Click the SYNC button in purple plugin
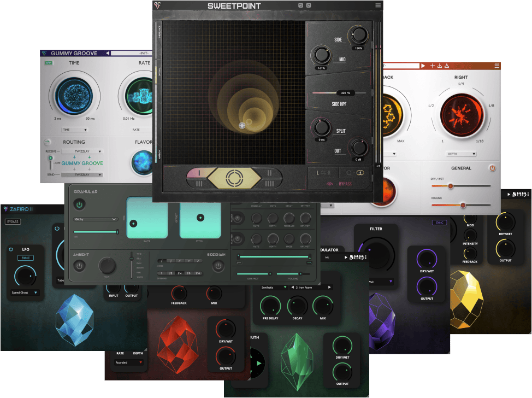Screen dimensions: 532x398 (439, 223)
